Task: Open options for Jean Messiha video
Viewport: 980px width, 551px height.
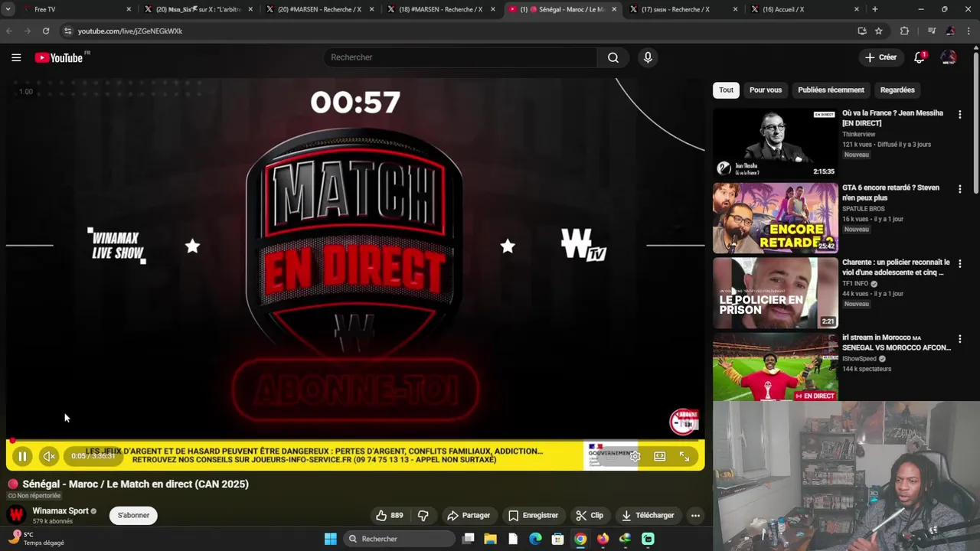Action: click(x=959, y=114)
